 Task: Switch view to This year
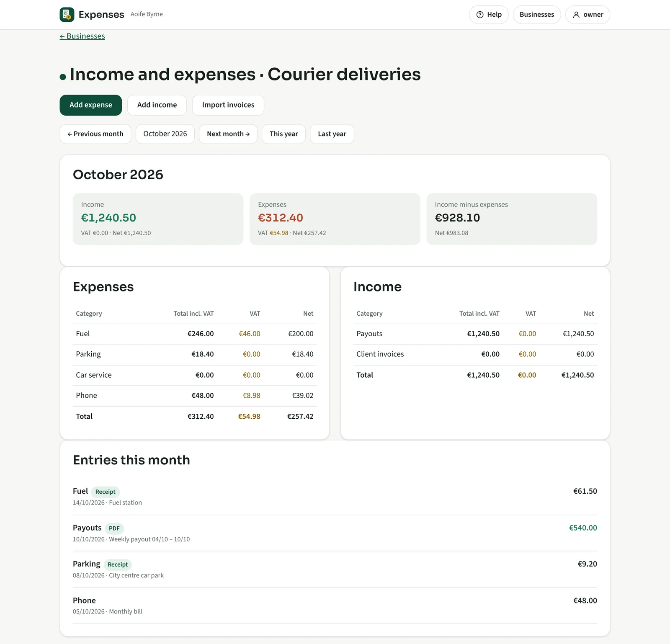tap(283, 134)
